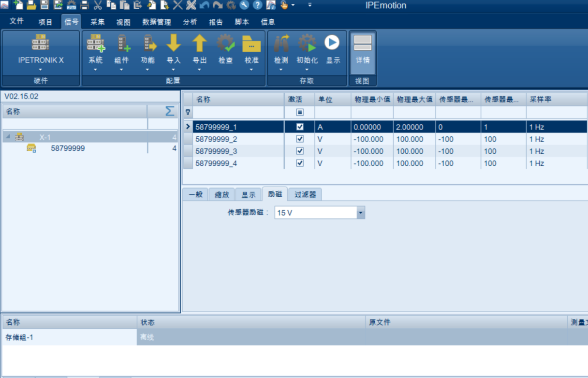Uncheck 激活 for 58799999_4

pyautogui.click(x=300, y=163)
